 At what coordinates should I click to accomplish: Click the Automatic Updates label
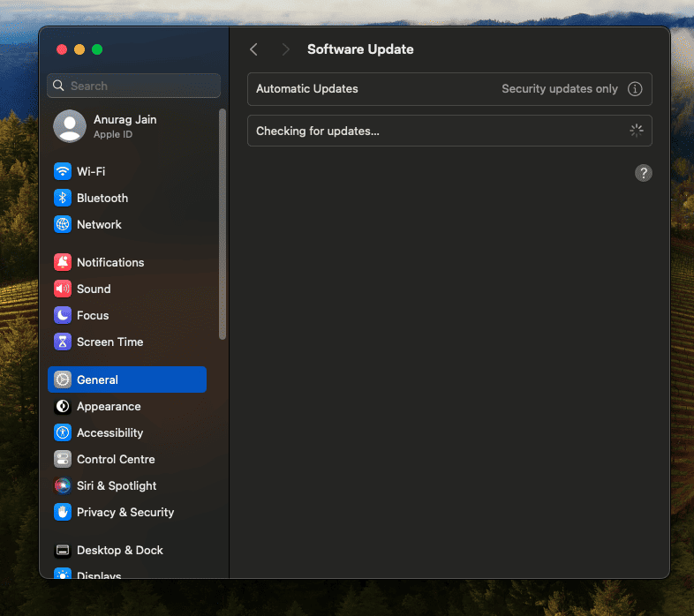click(307, 89)
